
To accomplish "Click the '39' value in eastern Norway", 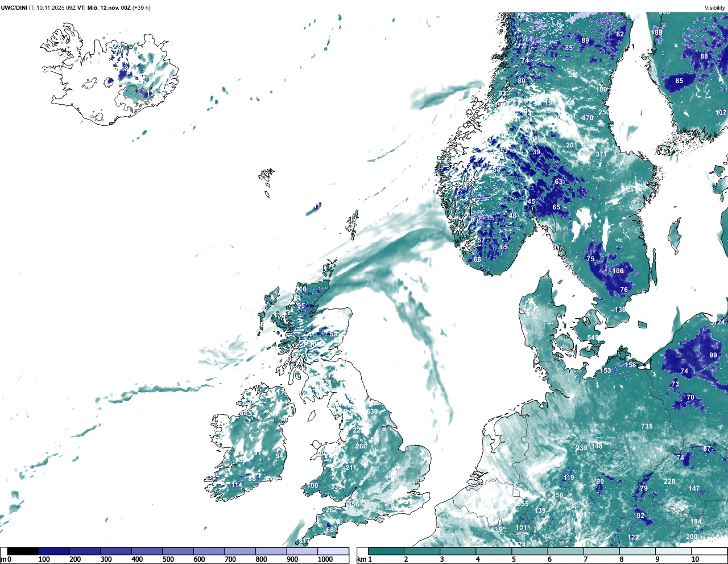I will click(536, 153).
